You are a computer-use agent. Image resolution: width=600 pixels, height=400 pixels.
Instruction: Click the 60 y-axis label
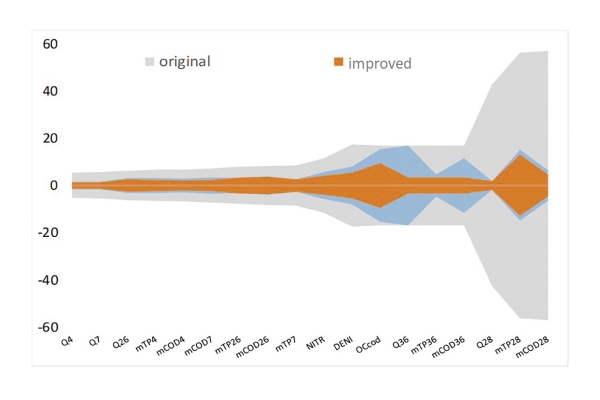click(x=50, y=44)
